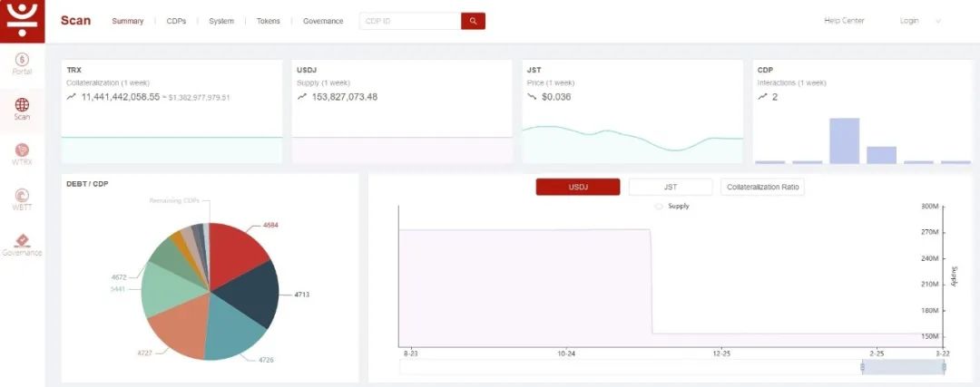This screenshot has width=980, height=387.
Task: Click the Remaining CDPs pie label
Action: click(x=174, y=201)
